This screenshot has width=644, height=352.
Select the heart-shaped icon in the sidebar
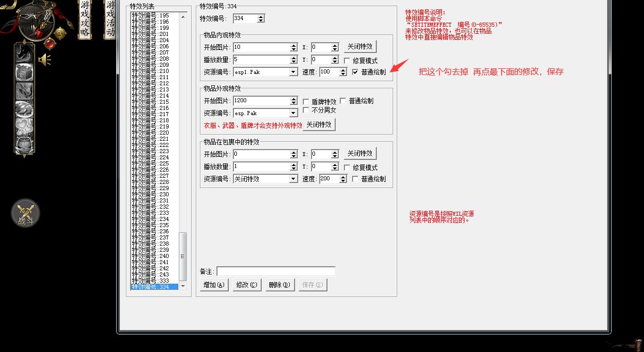[24, 127]
